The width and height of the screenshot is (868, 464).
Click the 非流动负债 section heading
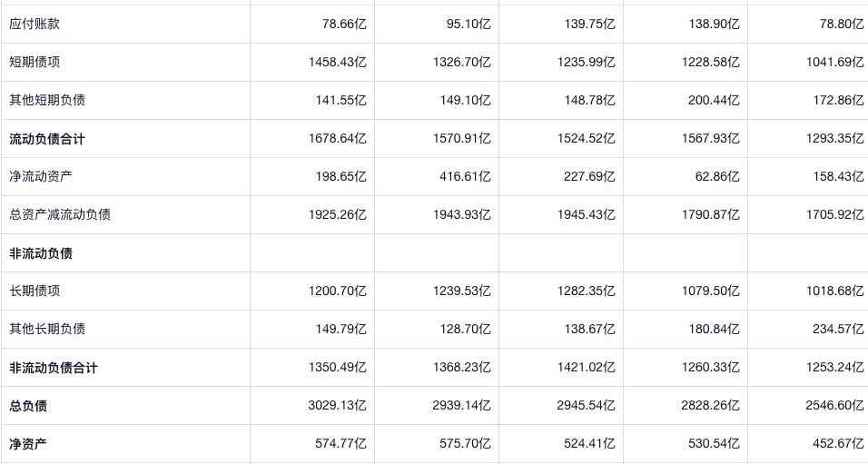pos(41,253)
